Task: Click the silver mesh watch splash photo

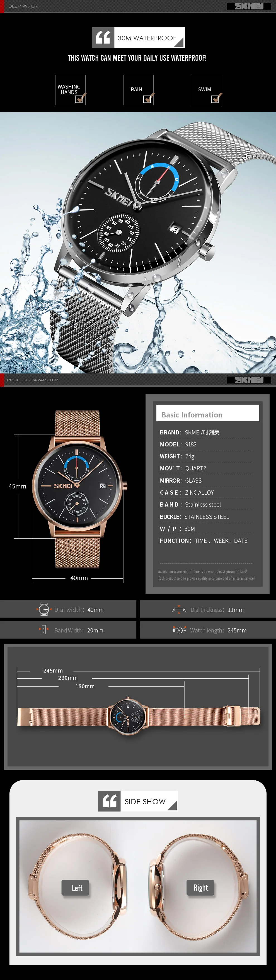Action: pos(138,242)
